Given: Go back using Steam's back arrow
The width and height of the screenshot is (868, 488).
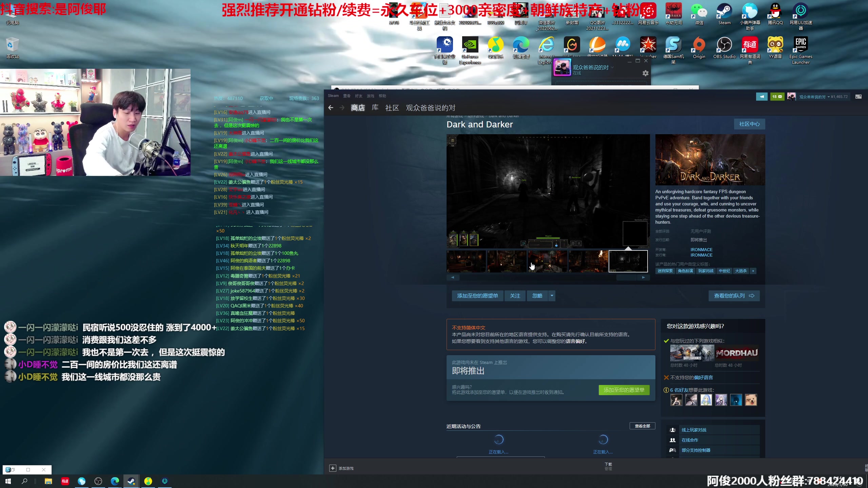Looking at the screenshot, I should pos(331,108).
